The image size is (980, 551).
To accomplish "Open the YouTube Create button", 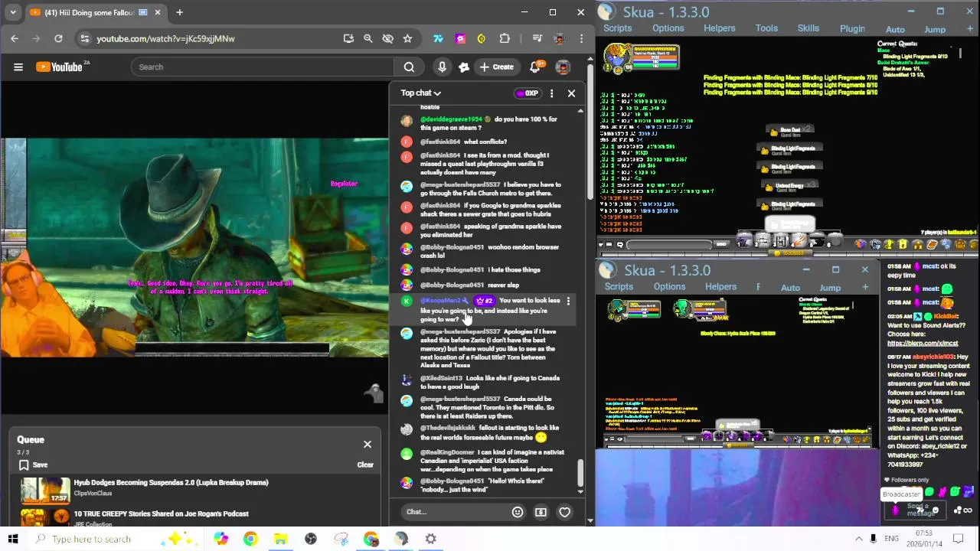I will coord(496,67).
